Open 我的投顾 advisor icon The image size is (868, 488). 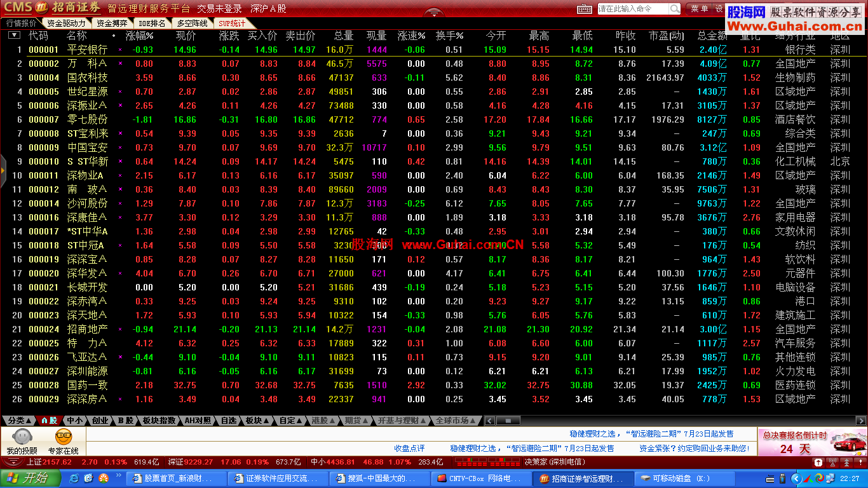click(22, 442)
